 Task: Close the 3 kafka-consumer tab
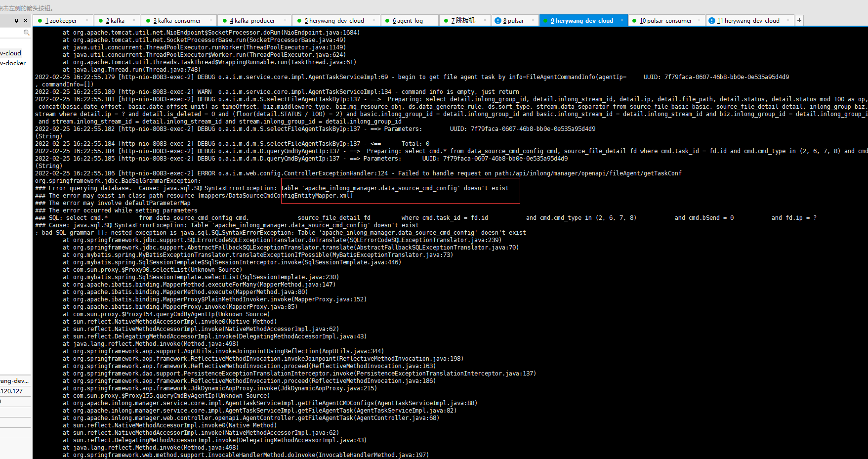pyautogui.click(x=211, y=20)
